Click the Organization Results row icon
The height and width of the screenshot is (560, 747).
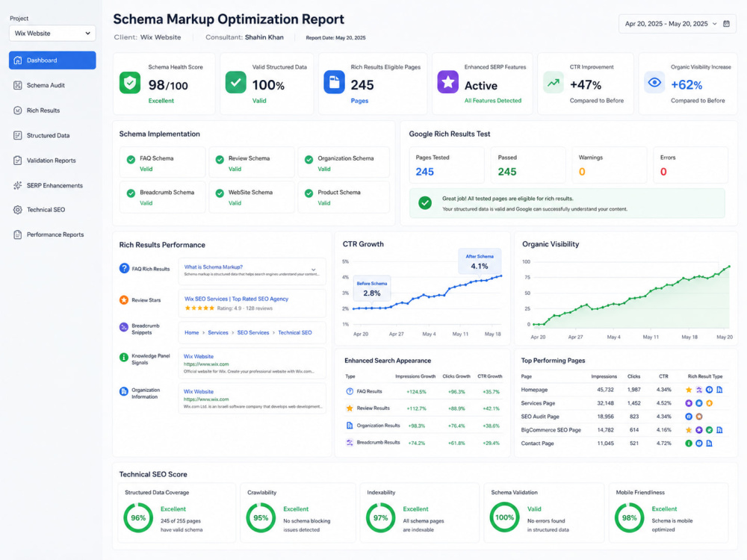click(350, 426)
